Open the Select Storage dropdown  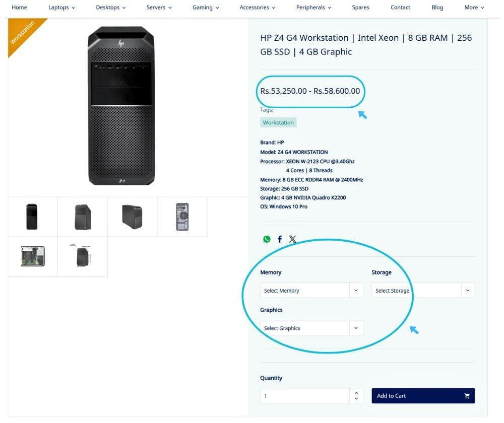(x=423, y=291)
